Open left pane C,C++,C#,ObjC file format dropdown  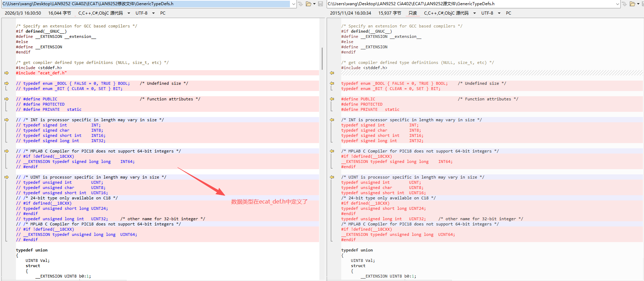[104, 13]
